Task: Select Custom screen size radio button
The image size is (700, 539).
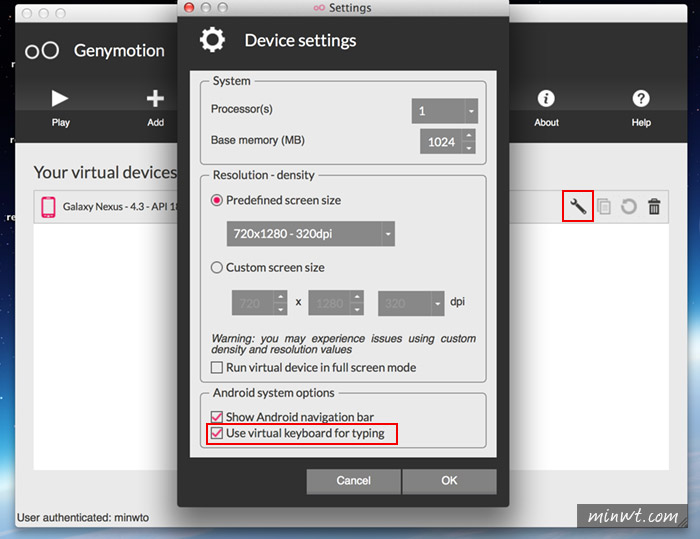Action: pyautogui.click(x=217, y=267)
